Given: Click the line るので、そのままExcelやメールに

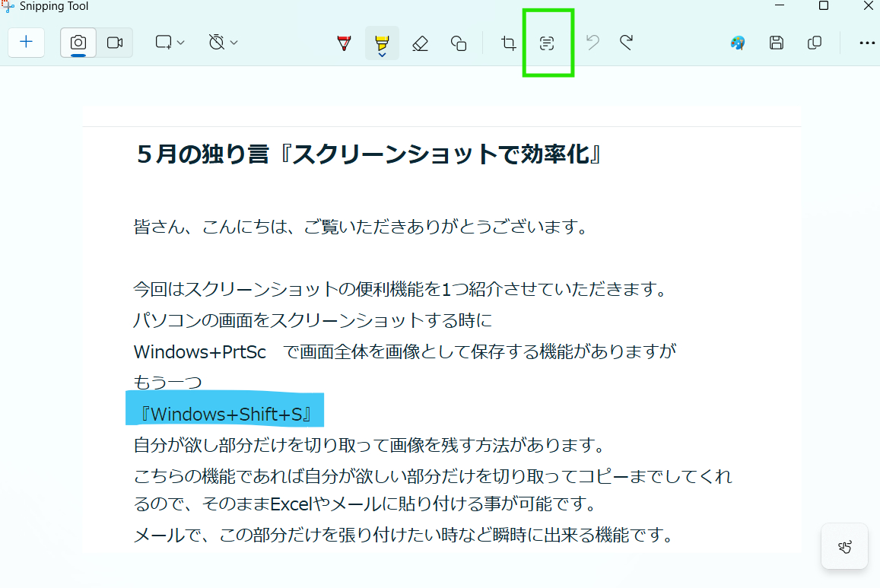Looking at the screenshot, I should [x=365, y=504].
